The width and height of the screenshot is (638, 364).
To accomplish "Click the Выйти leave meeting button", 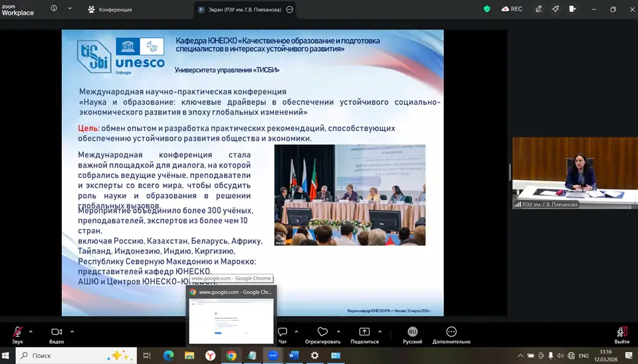I will coord(621,333).
